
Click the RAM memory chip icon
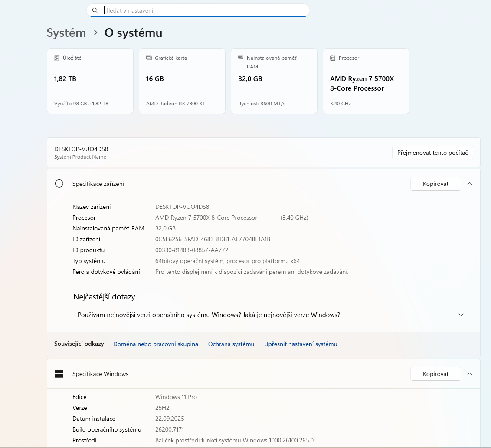[x=241, y=58]
